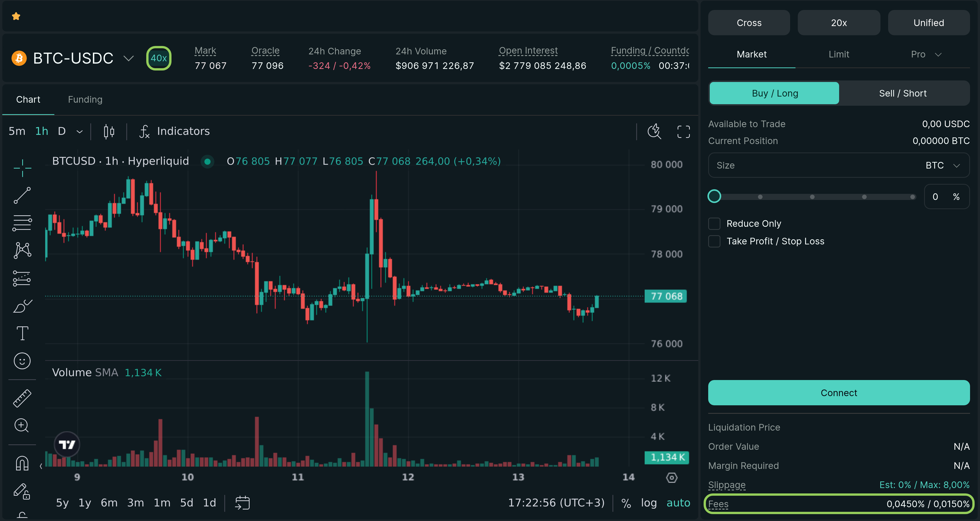
Task: Click the TradingView logo badge
Action: 67,444
